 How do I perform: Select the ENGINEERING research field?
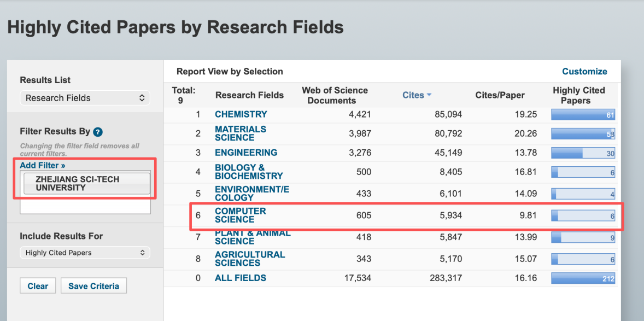246,153
